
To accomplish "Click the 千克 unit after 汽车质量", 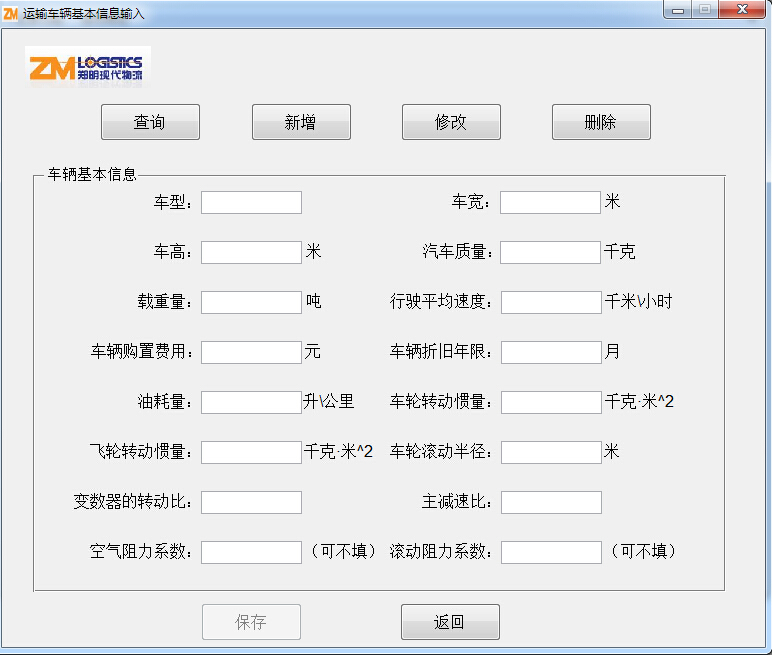I will click(619, 252).
